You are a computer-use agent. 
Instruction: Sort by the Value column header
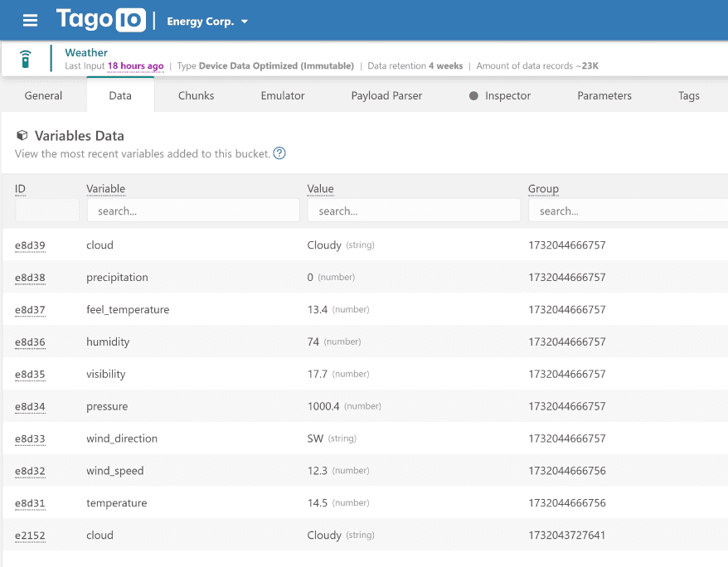(320, 189)
